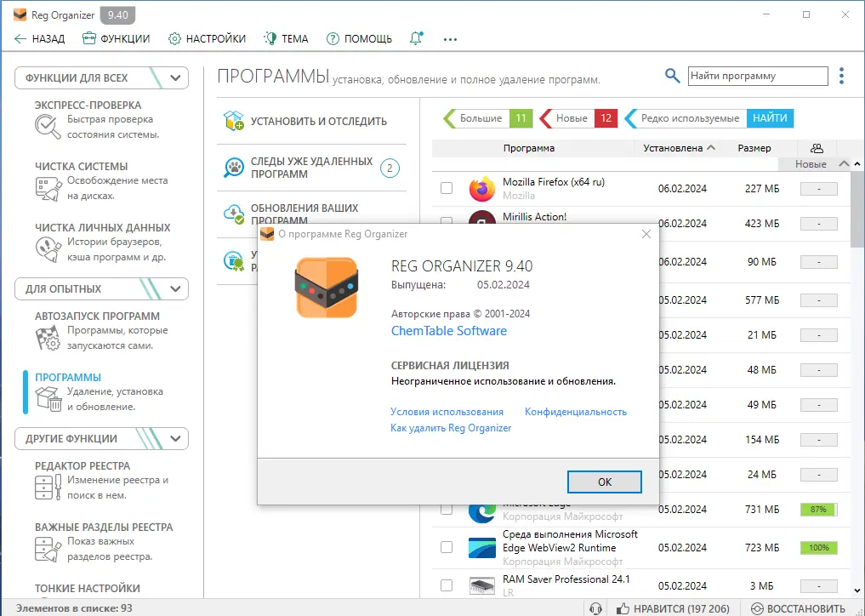Open Конфиденциальность link

pos(576,412)
